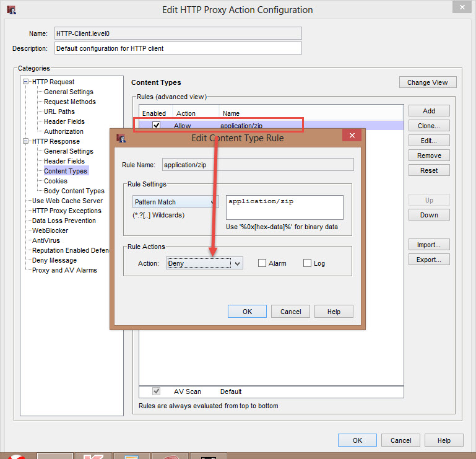The width and height of the screenshot is (476, 459).
Task: Click the Change View button
Action: [427, 82]
